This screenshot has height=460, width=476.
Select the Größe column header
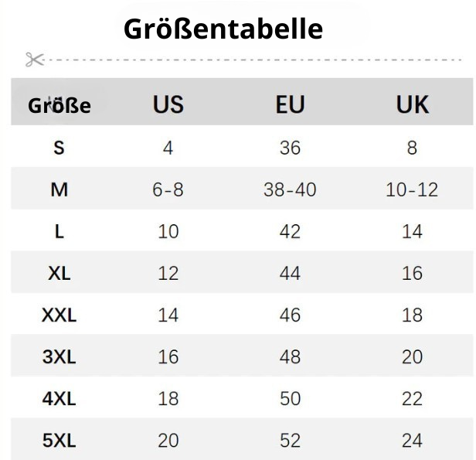tap(59, 106)
